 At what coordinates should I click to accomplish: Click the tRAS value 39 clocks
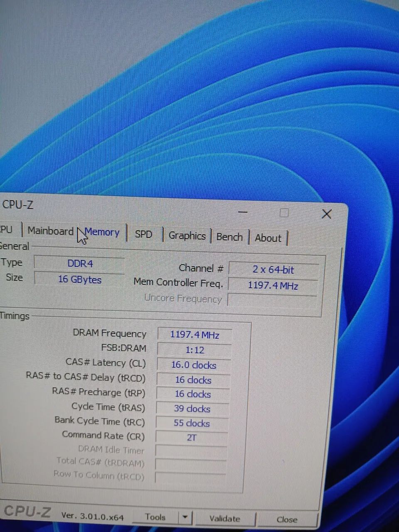click(x=192, y=409)
